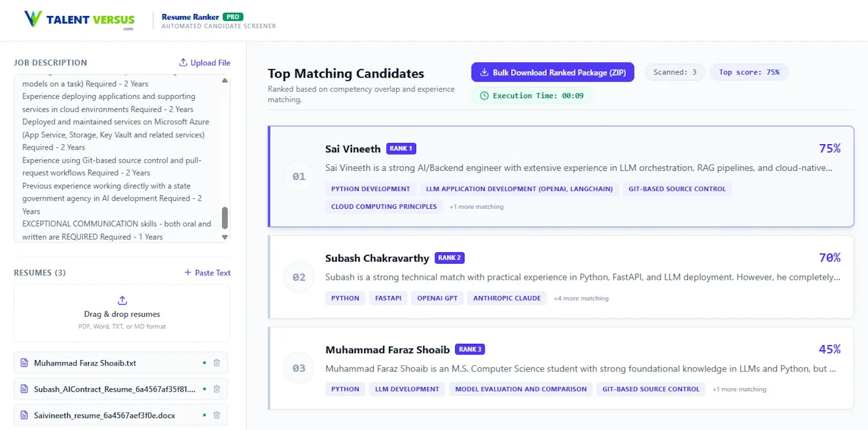This screenshot has height=430, width=868.
Task: Click Subash's PYTHON skill tag
Action: point(345,298)
